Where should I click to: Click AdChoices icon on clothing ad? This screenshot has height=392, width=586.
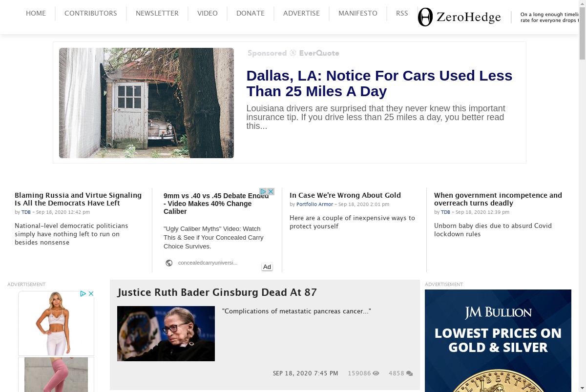pyautogui.click(x=84, y=294)
